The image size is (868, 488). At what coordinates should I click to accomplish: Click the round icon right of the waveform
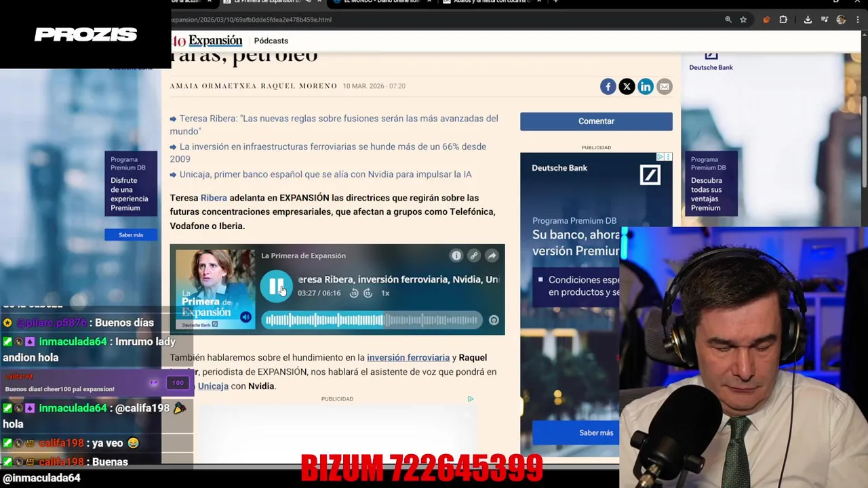click(x=494, y=321)
